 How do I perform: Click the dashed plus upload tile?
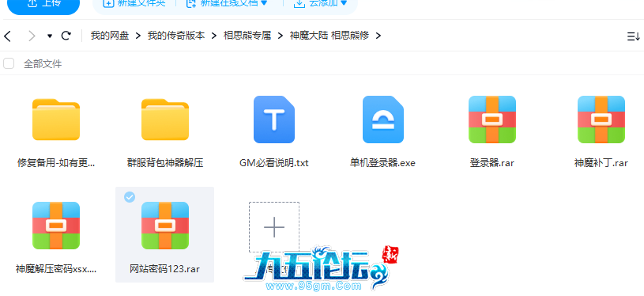(x=274, y=227)
